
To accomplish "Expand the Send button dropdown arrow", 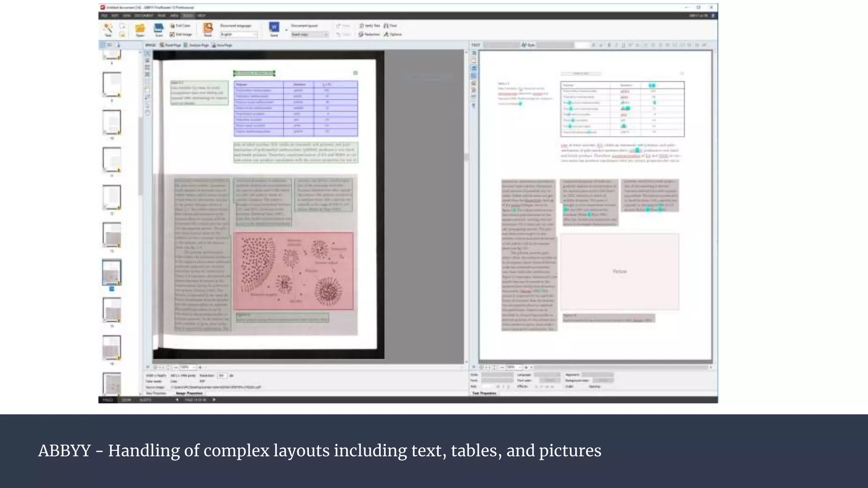I will coord(286,30).
